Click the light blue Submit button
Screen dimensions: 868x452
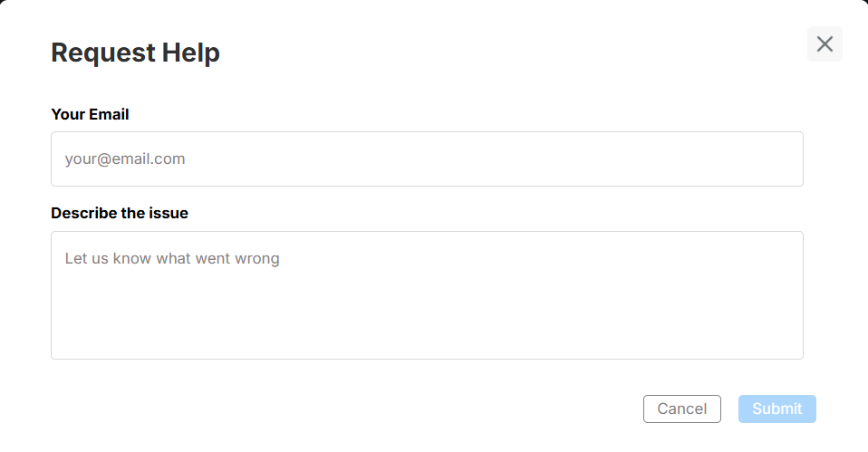pos(776,409)
